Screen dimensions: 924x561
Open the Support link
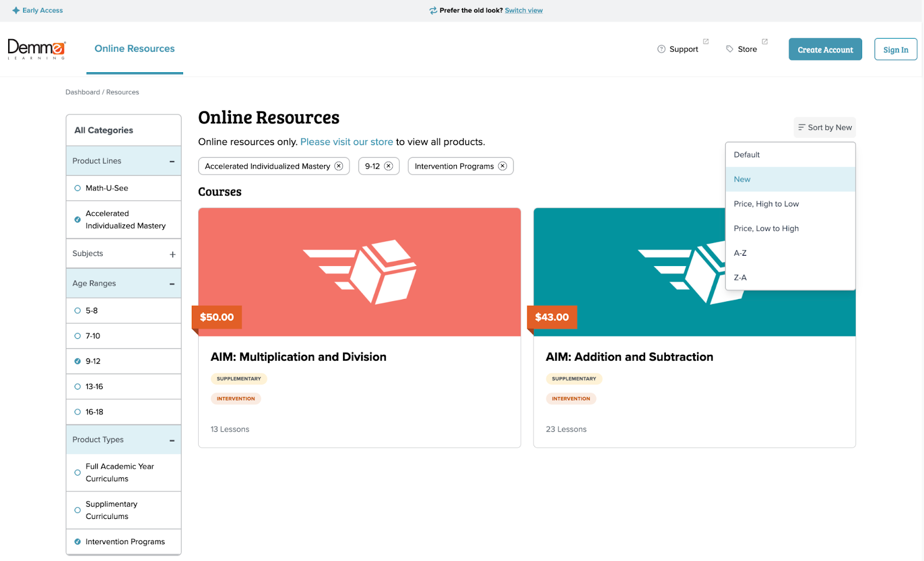(x=684, y=49)
